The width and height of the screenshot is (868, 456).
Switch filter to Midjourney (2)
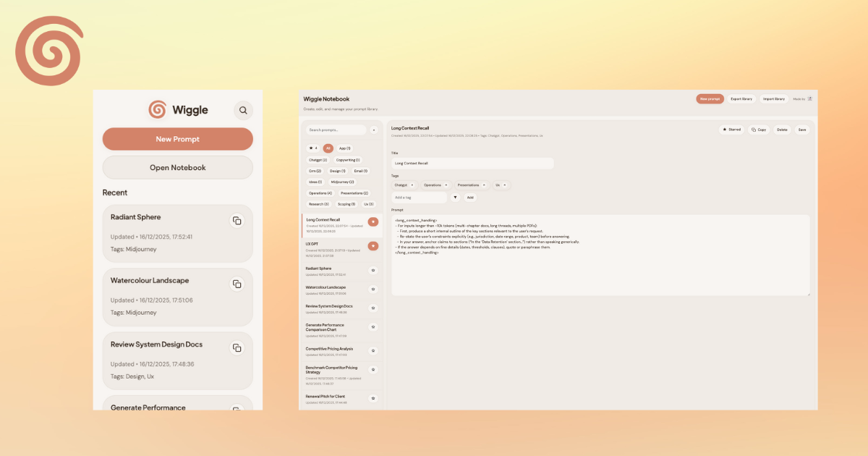(x=343, y=182)
